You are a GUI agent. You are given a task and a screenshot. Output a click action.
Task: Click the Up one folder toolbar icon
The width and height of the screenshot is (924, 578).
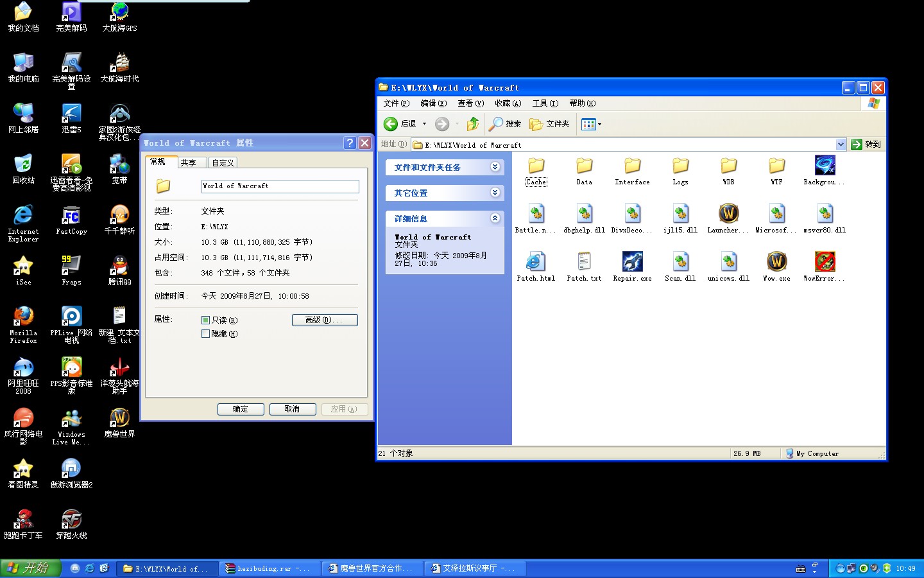(x=473, y=124)
